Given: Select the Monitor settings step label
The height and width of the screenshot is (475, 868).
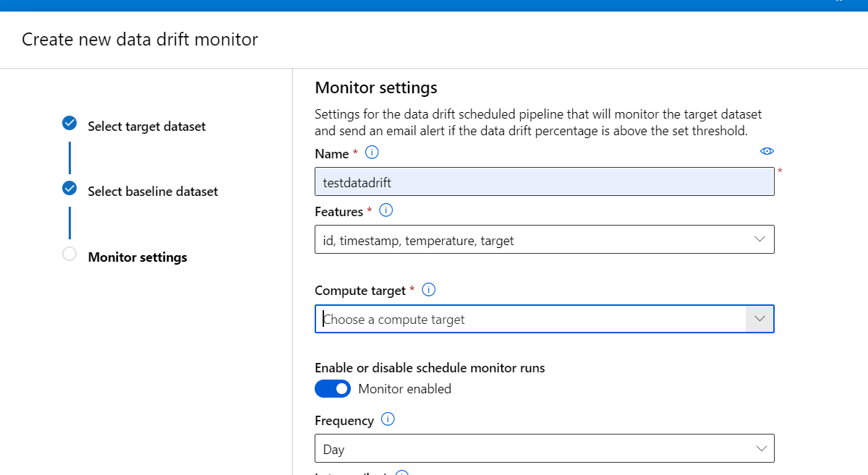Looking at the screenshot, I should 137,257.
